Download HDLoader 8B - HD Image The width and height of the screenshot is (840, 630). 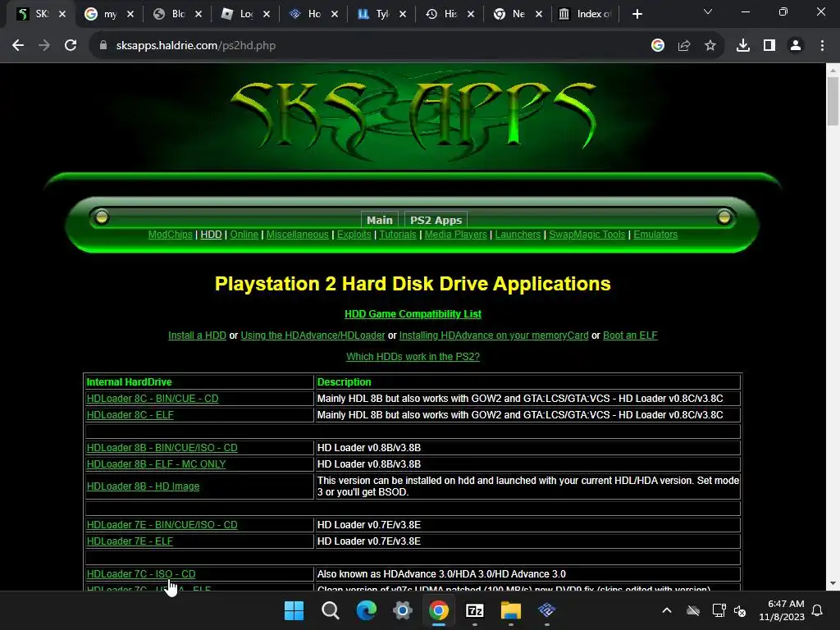coord(143,486)
